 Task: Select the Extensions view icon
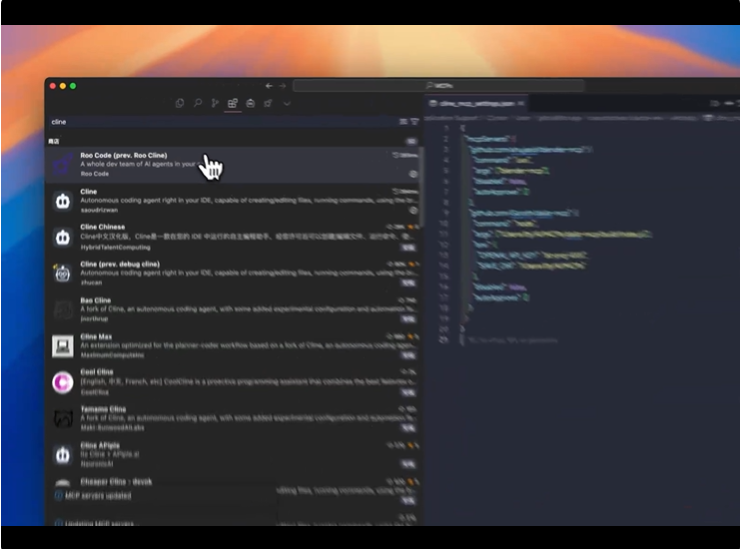point(233,103)
